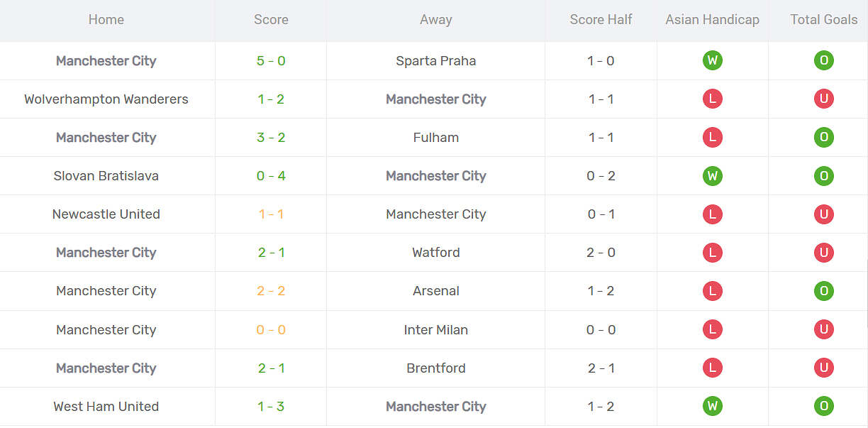Click the W handicap badge for Sparta Praha match
The image size is (868, 428).
click(x=712, y=61)
